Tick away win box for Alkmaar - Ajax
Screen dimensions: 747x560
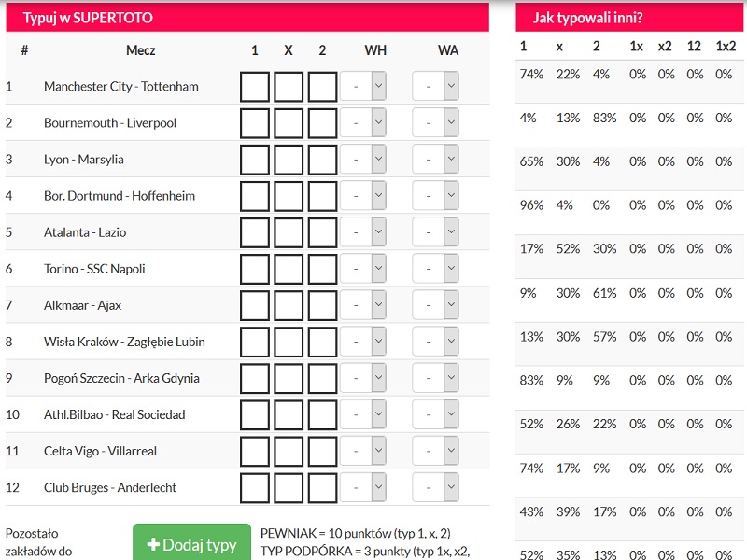click(x=322, y=306)
